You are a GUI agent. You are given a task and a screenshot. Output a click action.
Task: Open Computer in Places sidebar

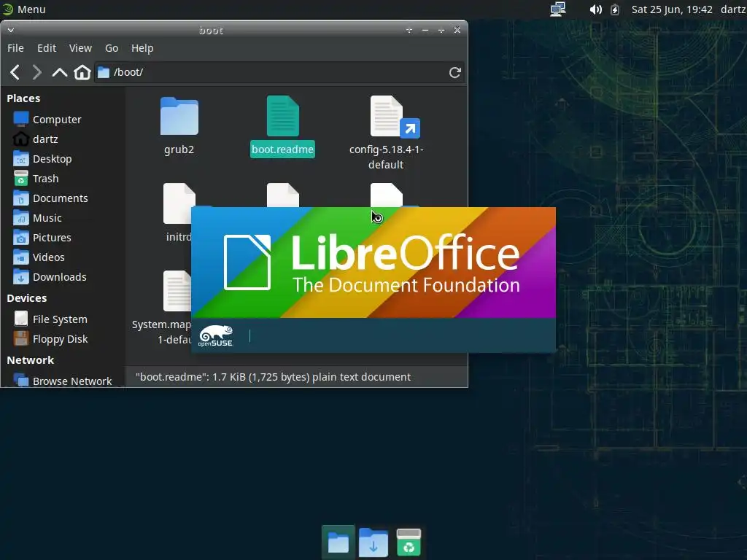tap(47, 119)
